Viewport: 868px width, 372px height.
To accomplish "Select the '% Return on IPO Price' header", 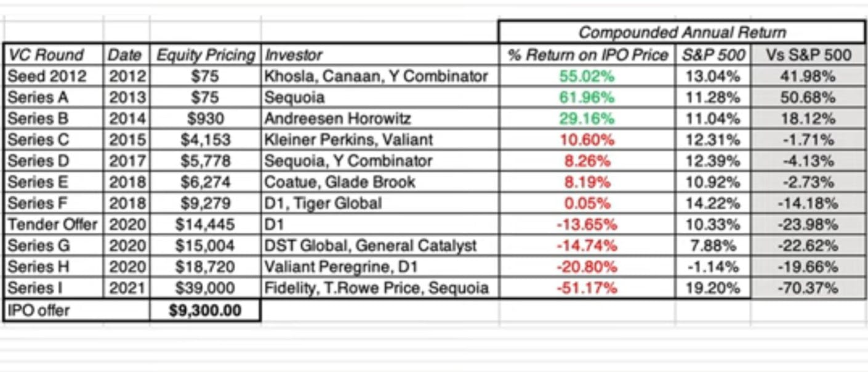I will click(x=587, y=55).
